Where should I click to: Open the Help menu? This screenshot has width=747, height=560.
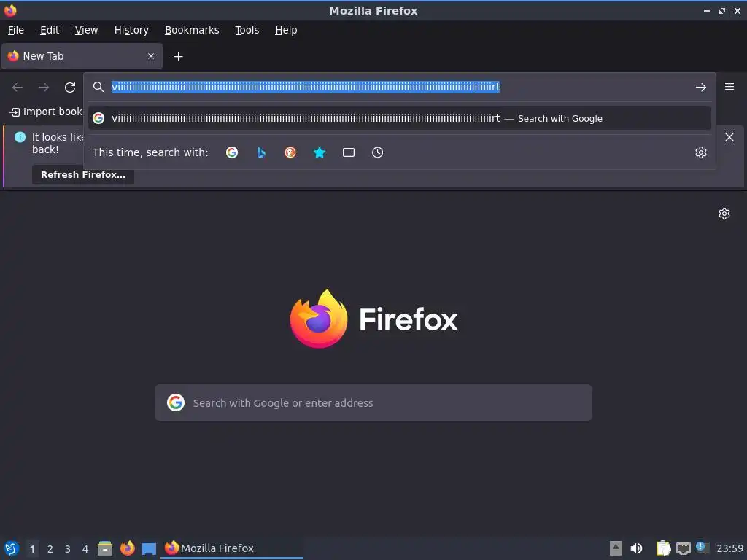(286, 30)
